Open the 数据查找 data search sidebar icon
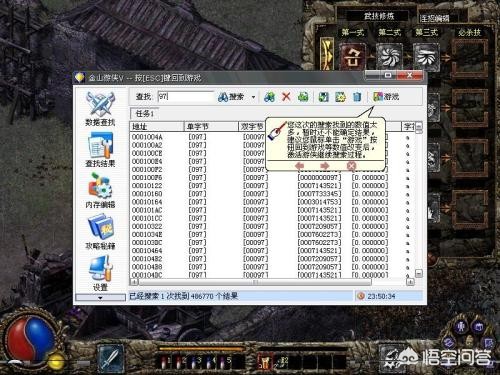This screenshot has width=500, height=375. pyautogui.click(x=100, y=109)
